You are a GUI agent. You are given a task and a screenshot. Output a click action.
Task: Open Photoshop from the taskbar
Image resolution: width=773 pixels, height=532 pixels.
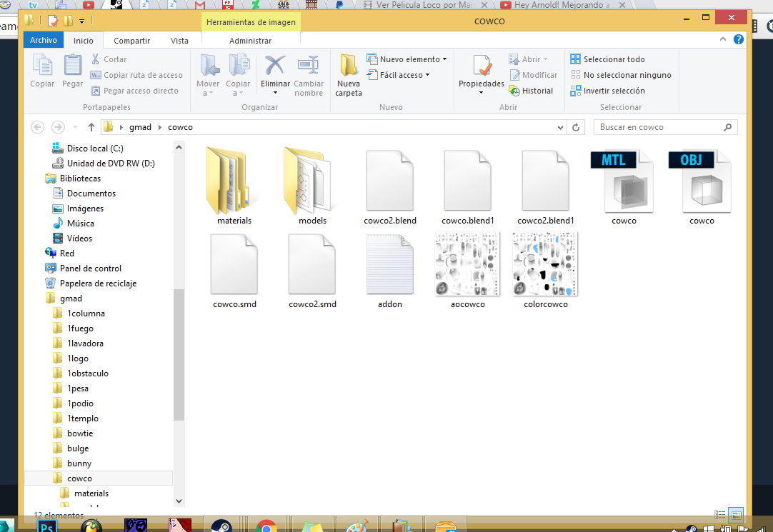tap(47, 526)
